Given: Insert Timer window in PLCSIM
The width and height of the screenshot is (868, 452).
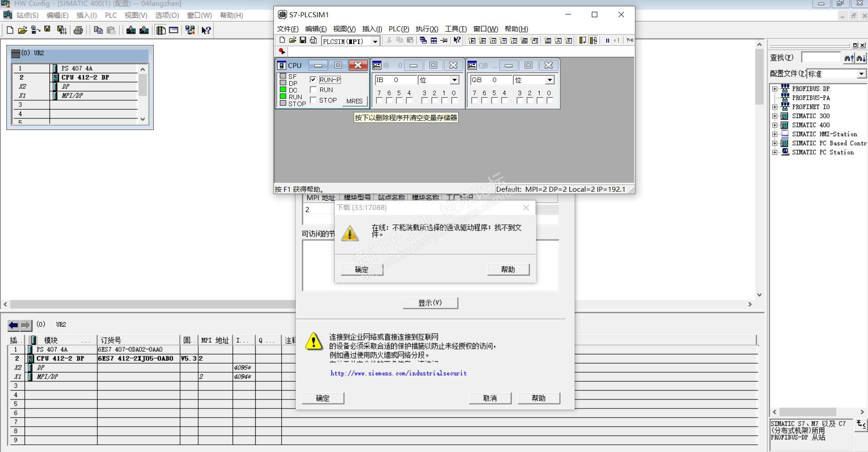Looking at the screenshot, I should pos(503,40).
